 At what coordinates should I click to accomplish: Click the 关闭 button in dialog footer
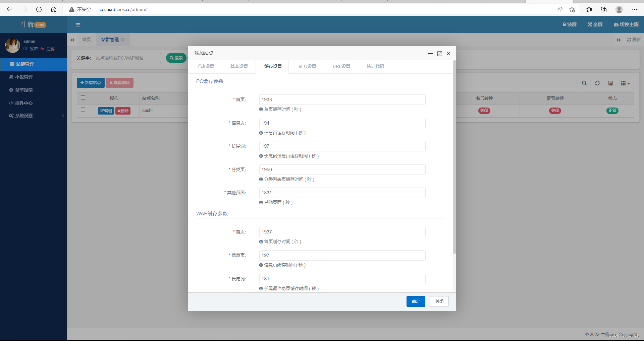tap(439, 301)
